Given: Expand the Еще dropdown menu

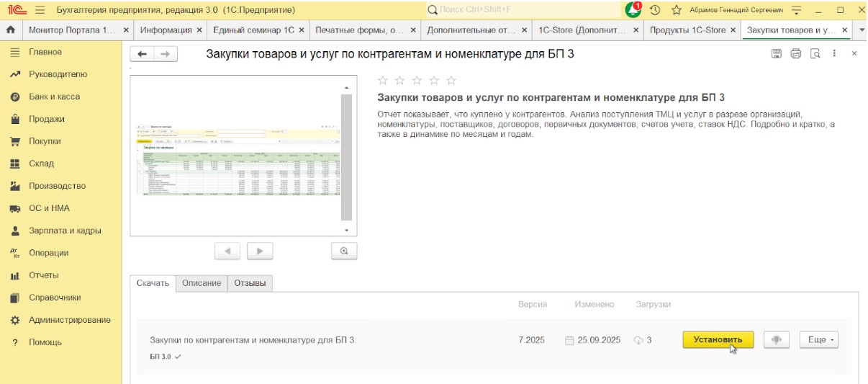Looking at the screenshot, I should click(x=819, y=340).
